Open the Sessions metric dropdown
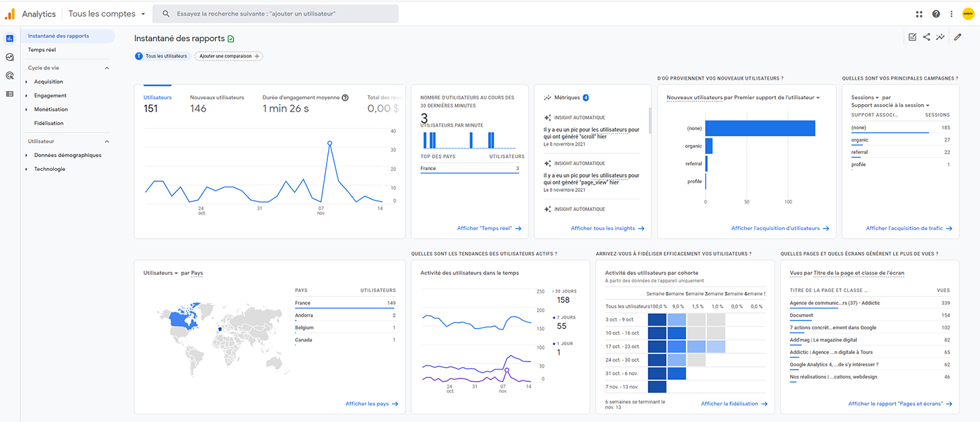Image resolution: width=980 pixels, height=422 pixels. (x=866, y=97)
